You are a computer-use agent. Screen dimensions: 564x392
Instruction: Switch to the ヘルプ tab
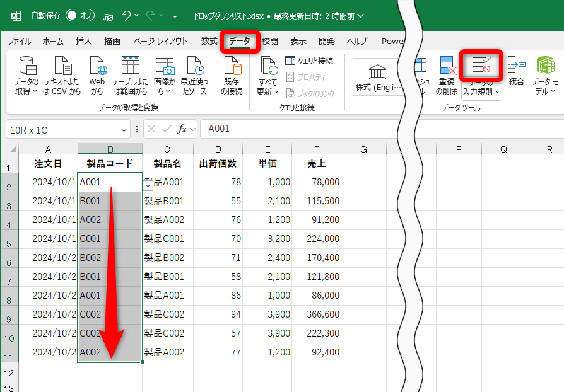[x=357, y=42]
